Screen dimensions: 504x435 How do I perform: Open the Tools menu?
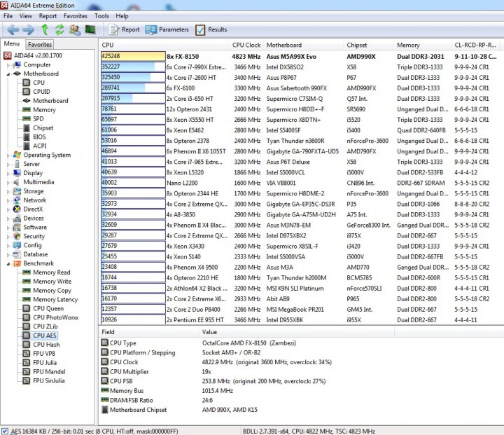coord(101,16)
